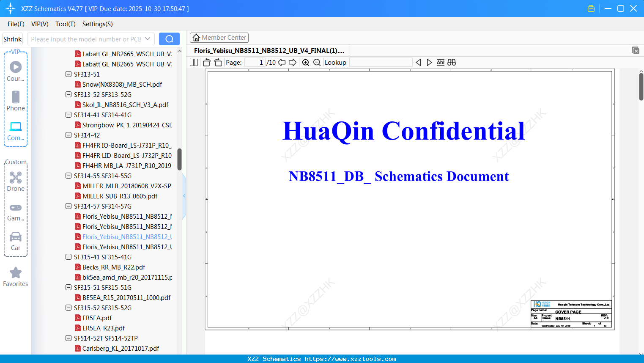Click the page number field
This screenshot has width=644, height=363.
coord(255,62)
